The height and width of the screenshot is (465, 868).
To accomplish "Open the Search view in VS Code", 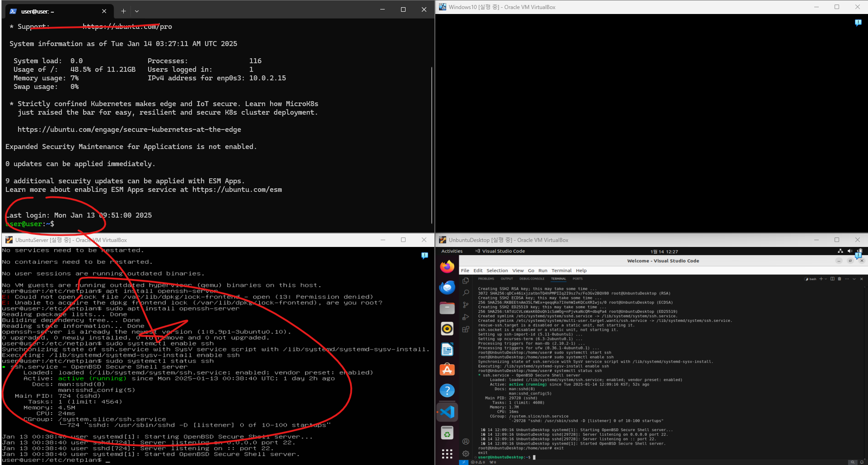I will coord(466,293).
